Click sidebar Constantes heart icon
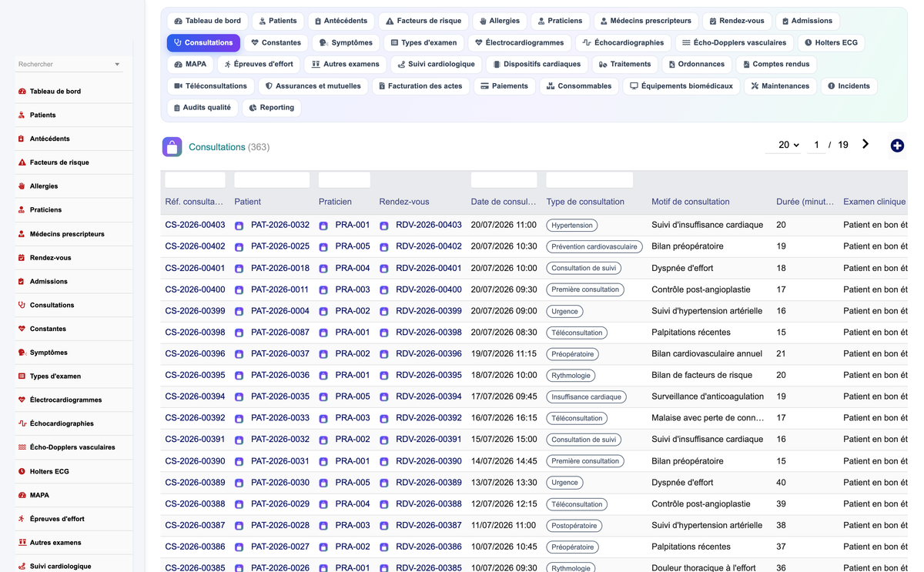Image resolution: width=924 pixels, height=572 pixels. pyautogui.click(x=22, y=329)
